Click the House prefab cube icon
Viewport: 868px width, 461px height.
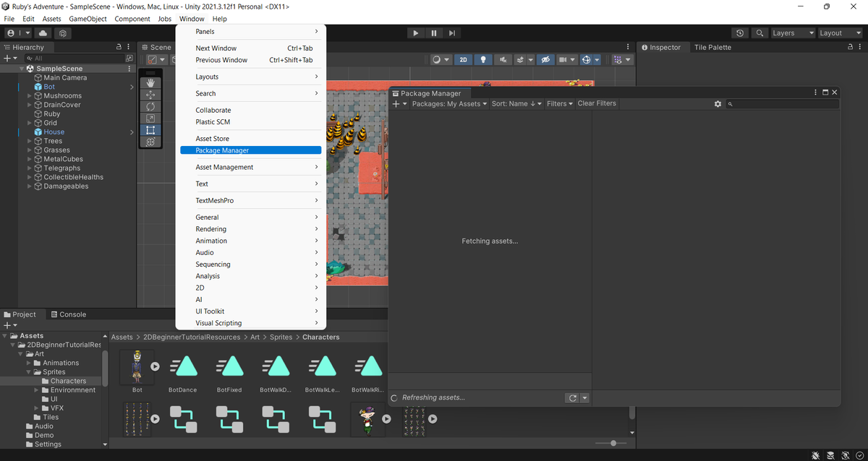(38, 132)
